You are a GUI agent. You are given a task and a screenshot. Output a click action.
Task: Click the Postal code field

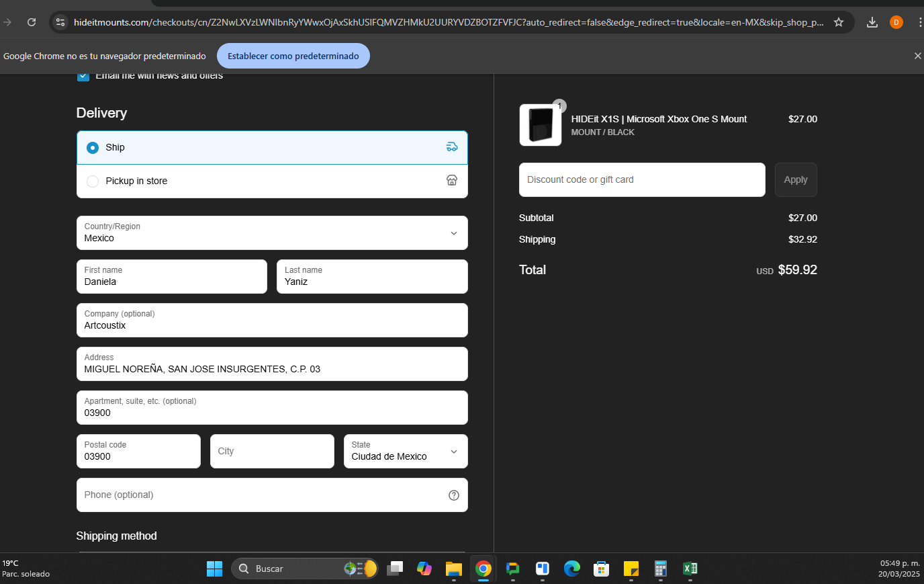coord(138,451)
